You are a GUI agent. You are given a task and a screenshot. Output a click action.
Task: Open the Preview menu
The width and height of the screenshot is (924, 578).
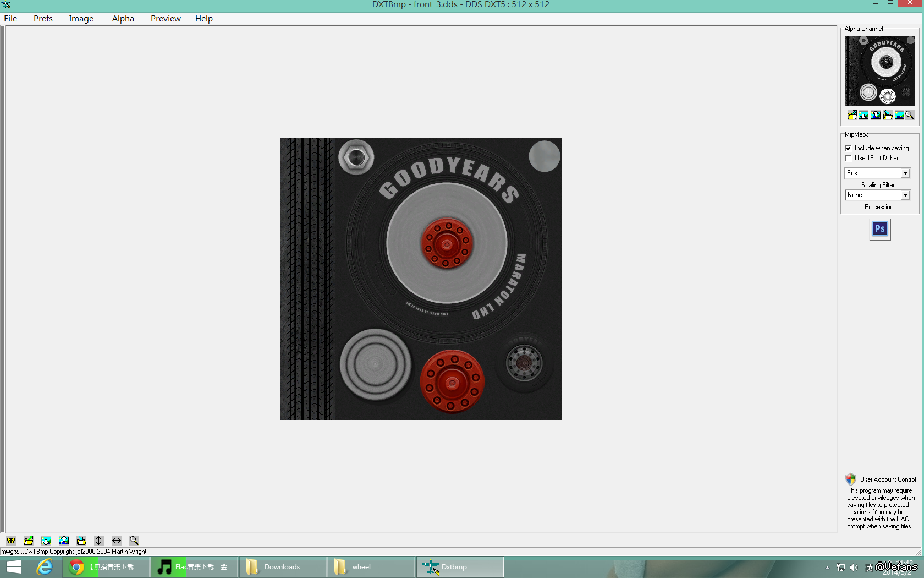click(166, 19)
